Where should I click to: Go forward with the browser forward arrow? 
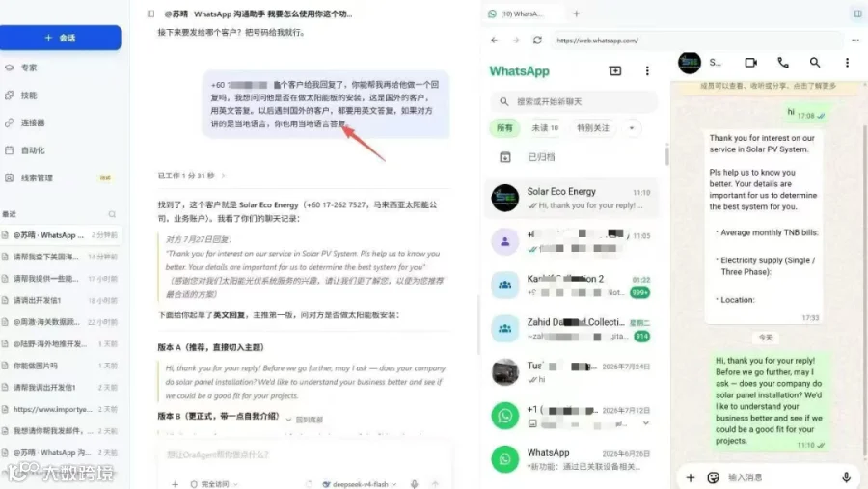coord(516,41)
